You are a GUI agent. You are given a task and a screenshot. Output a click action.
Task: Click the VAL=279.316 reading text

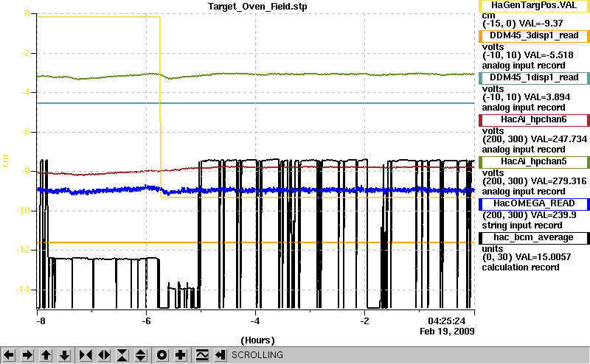559,181
